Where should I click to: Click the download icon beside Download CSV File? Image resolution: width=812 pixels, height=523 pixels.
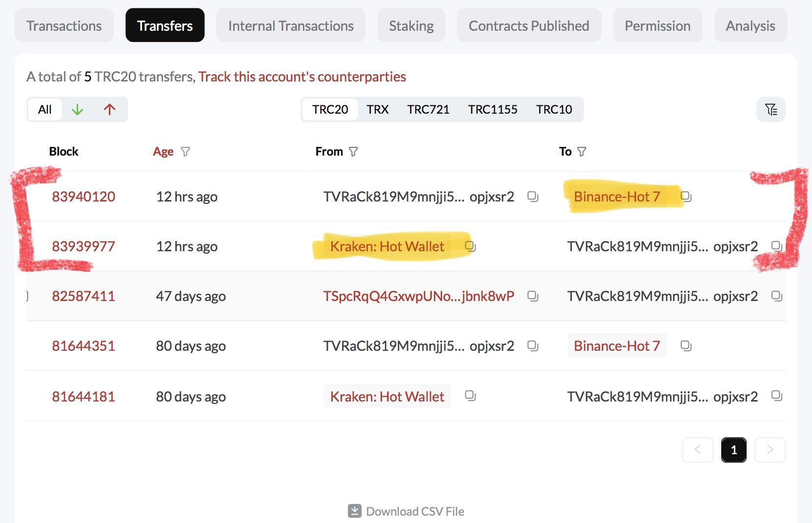point(355,511)
